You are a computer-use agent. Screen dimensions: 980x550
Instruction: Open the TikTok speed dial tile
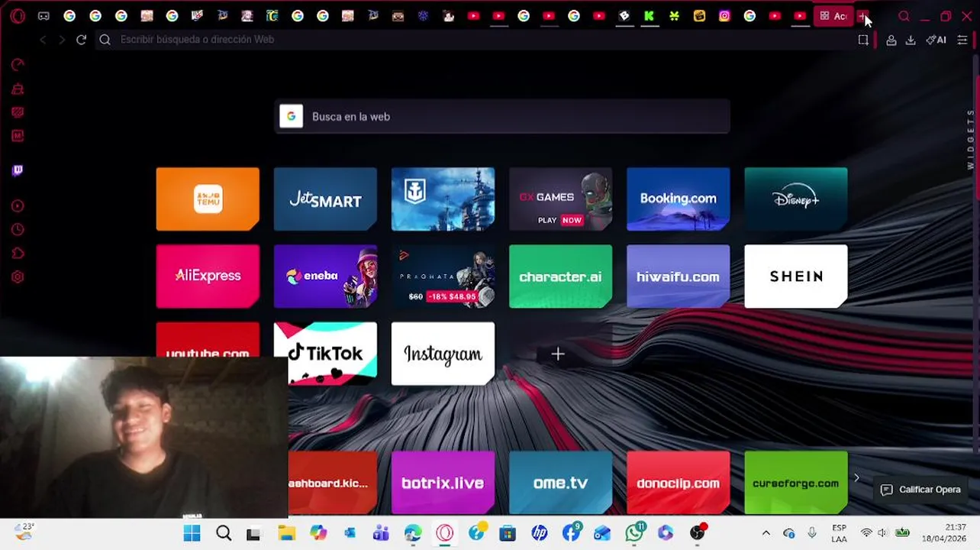[326, 353]
